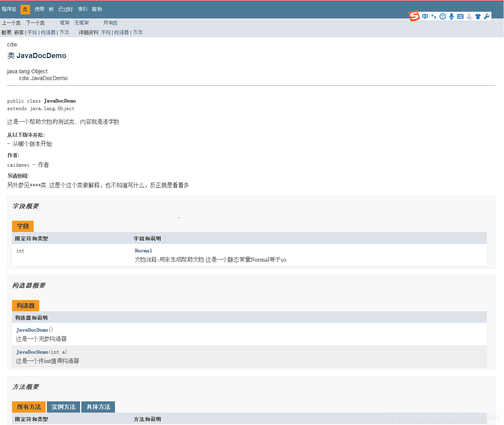
Task: Click the int type cell in 字段 table
Action: pyautogui.click(x=20, y=251)
